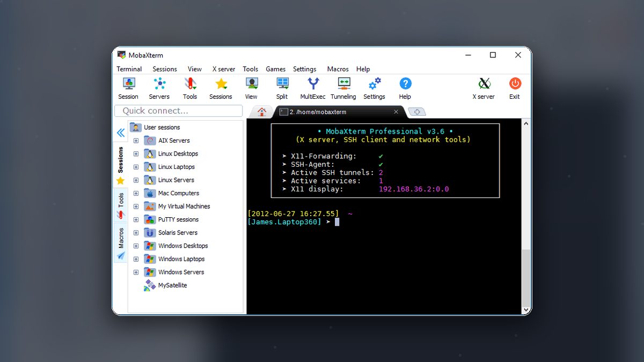Select the Windows Laptops folder
The width and height of the screenshot is (644, 362).
click(x=174, y=259)
